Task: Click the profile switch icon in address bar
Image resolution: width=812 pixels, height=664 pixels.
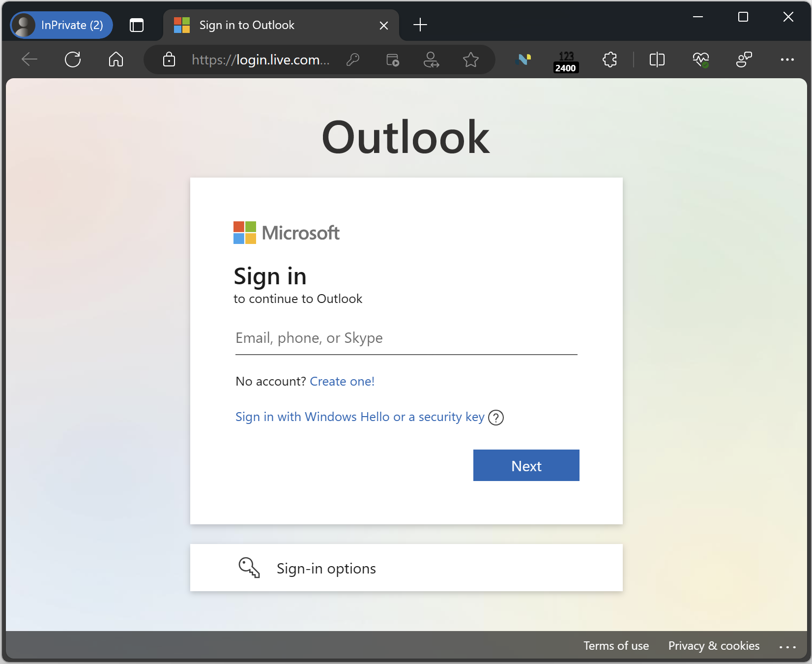Action: point(432,60)
